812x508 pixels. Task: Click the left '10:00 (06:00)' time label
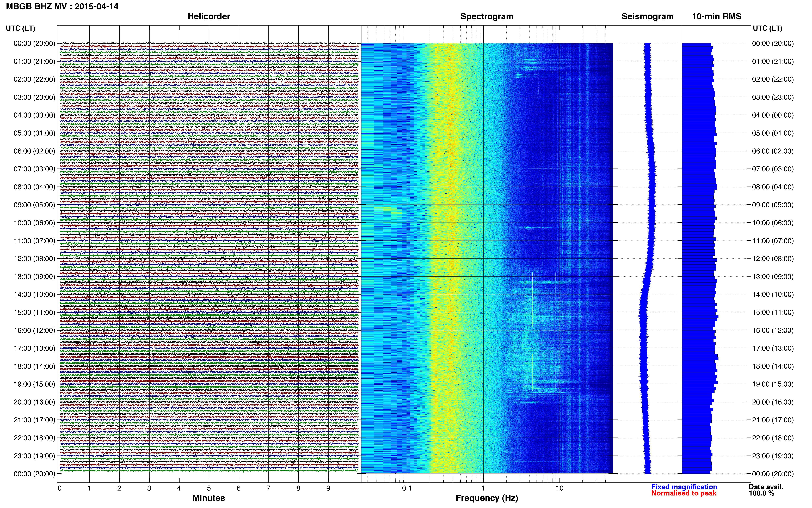click(34, 223)
